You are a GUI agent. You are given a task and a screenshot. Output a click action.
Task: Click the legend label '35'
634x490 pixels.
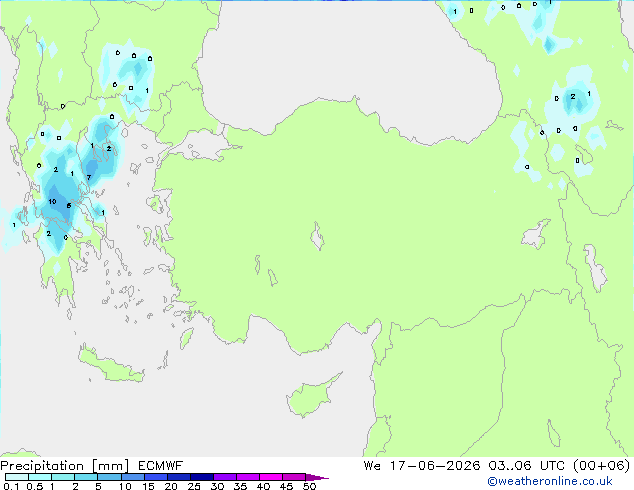240,486
